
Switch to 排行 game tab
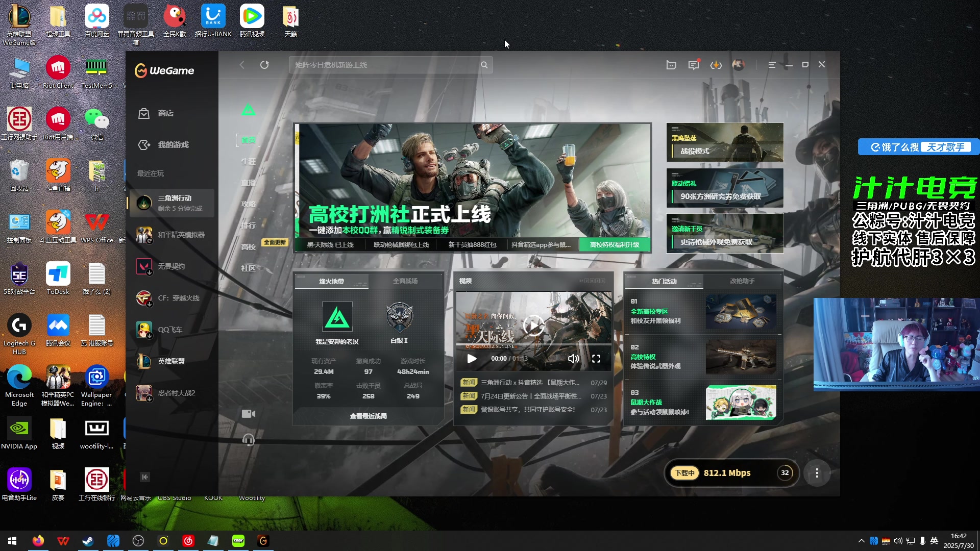click(x=248, y=226)
